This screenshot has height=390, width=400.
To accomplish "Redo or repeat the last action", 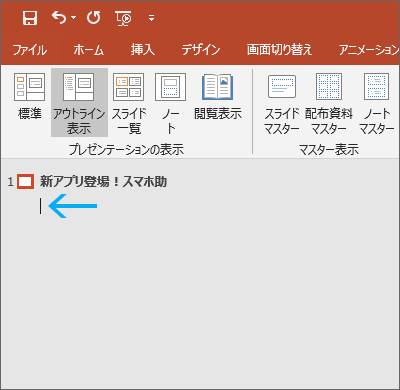I will click(x=93, y=17).
